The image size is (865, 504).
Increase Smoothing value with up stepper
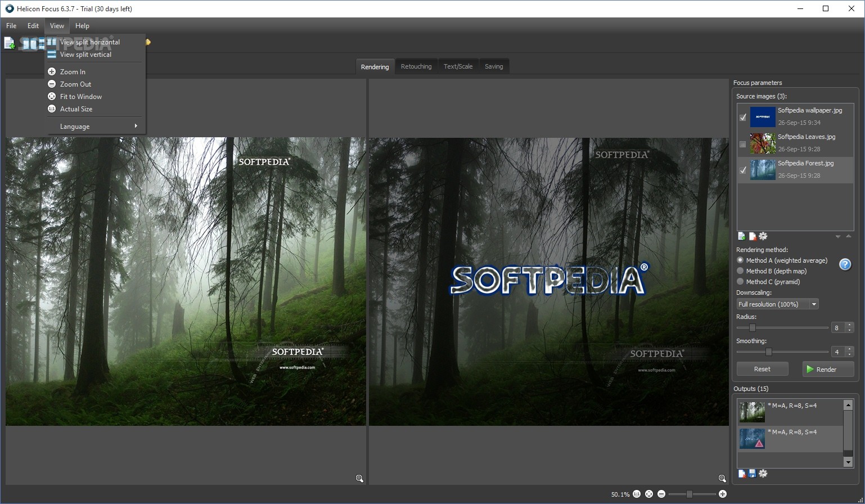pos(849,349)
